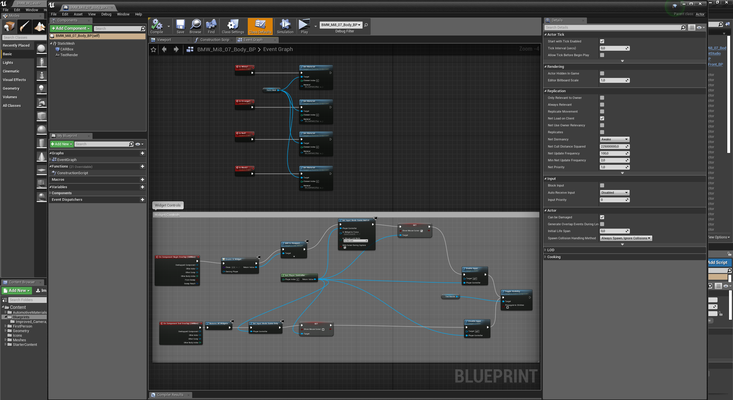Click the Save blueprint icon
The image size is (733, 400).
click(x=179, y=25)
